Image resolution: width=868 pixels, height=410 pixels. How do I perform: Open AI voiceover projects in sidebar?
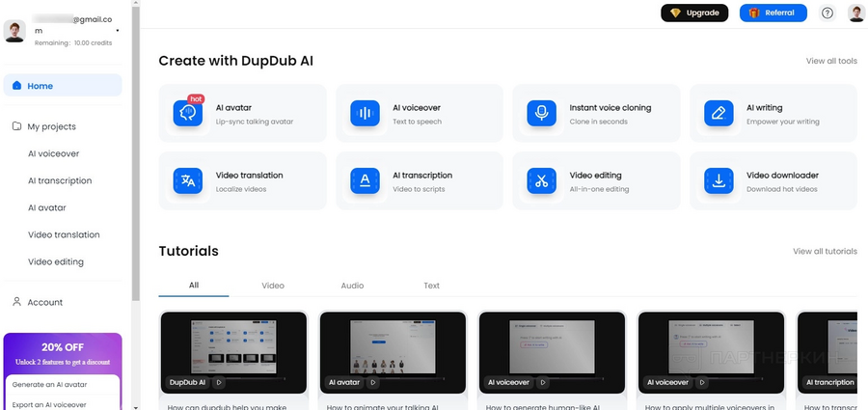coord(54,153)
